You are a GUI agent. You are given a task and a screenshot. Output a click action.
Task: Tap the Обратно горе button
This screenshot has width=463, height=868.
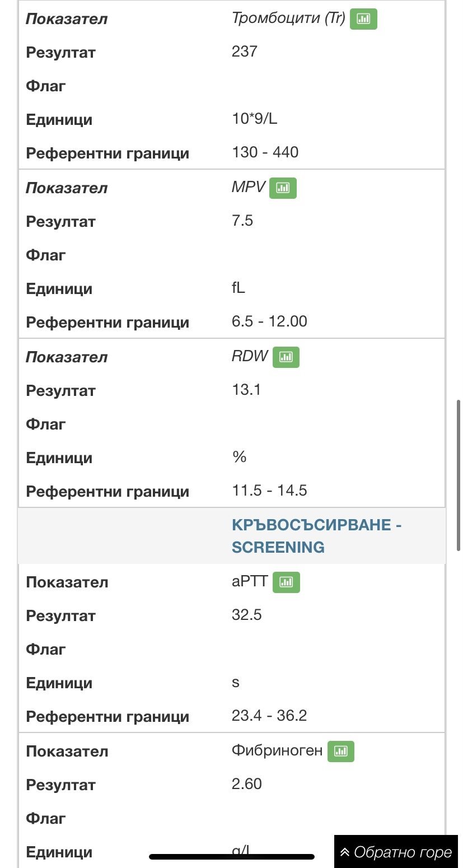[x=396, y=852]
